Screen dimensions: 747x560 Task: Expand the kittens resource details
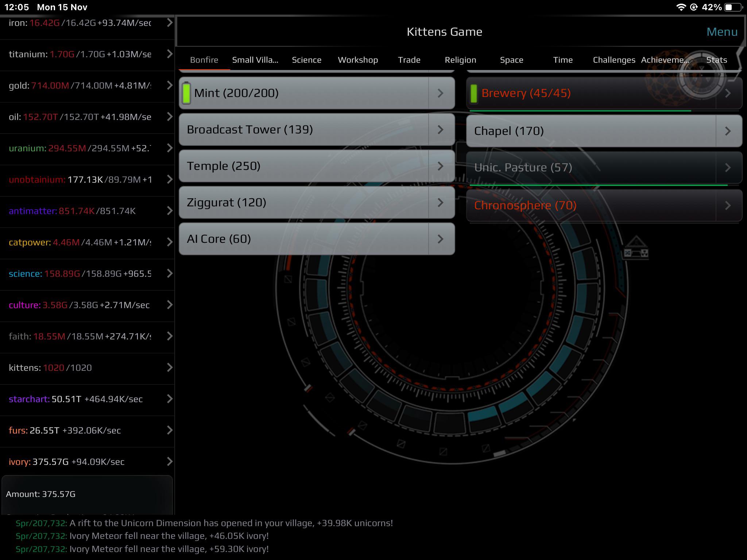[x=169, y=368]
